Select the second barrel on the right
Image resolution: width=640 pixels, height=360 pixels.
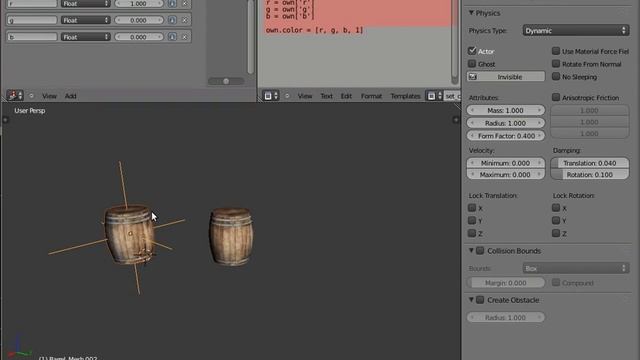click(x=231, y=237)
